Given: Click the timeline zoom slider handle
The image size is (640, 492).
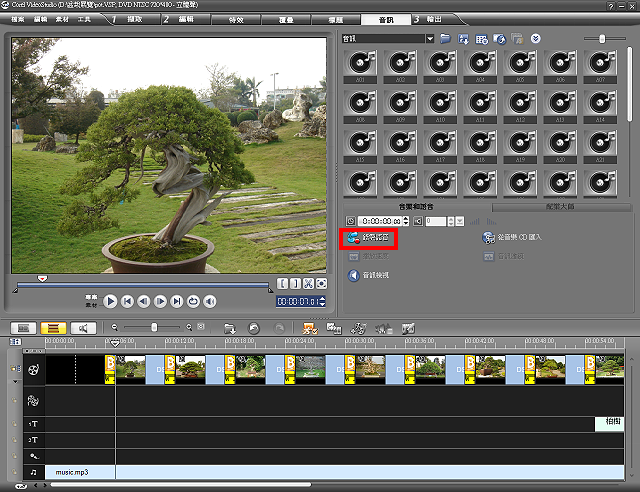Looking at the screenshot, I should point(154,327).
